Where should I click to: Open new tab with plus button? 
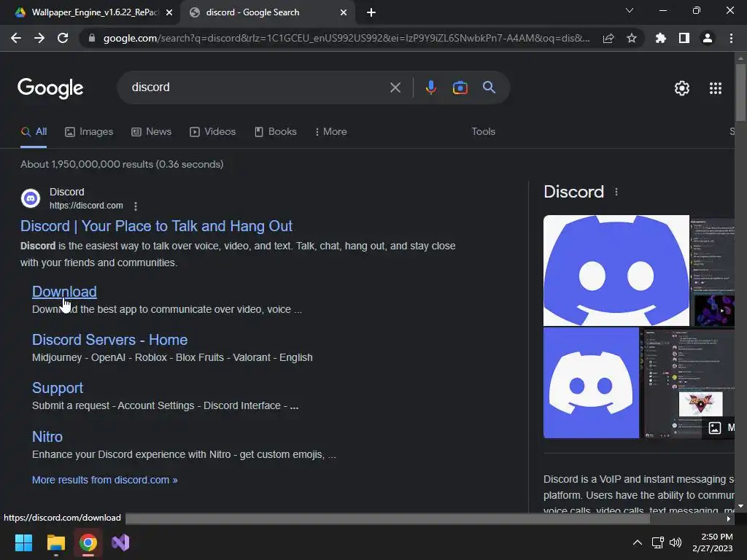tap(371, 13)
